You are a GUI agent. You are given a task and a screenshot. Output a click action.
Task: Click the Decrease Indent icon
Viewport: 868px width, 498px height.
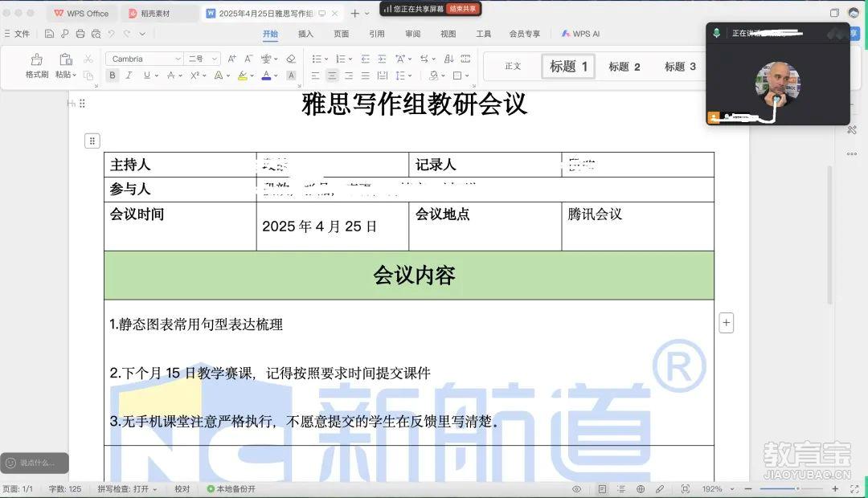[x=366, y=59]
